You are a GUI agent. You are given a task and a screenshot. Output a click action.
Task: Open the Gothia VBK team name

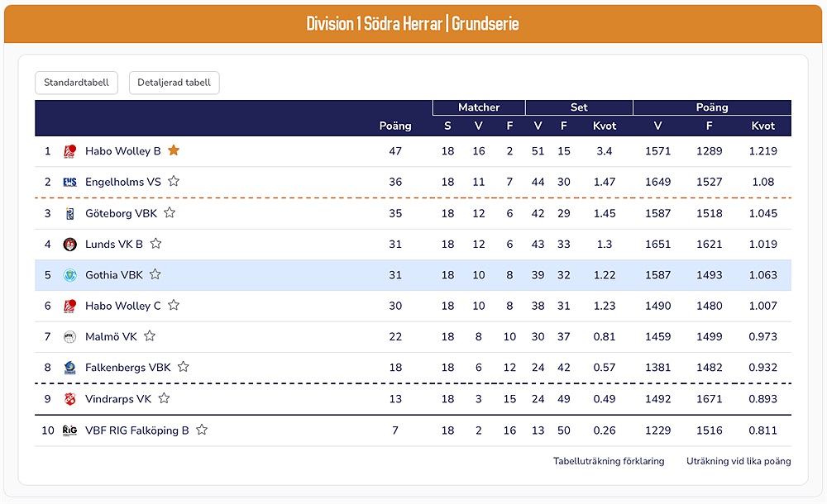click(x=114, y=275)
